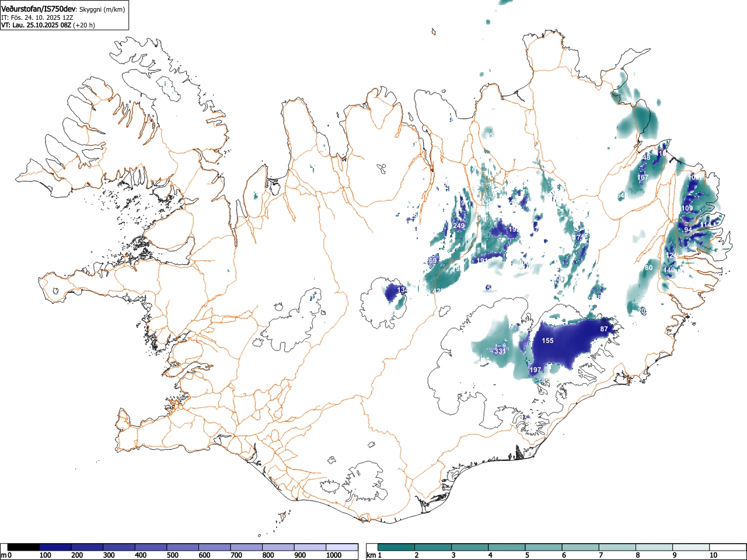Click the 800–900 m legend color segment
747x560 pixels.
(x=278, y=547)
